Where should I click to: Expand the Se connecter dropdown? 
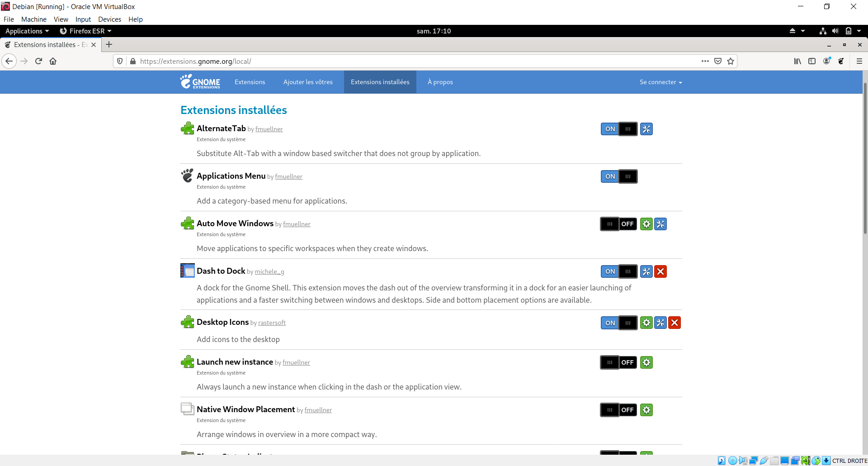coord(660,82)
